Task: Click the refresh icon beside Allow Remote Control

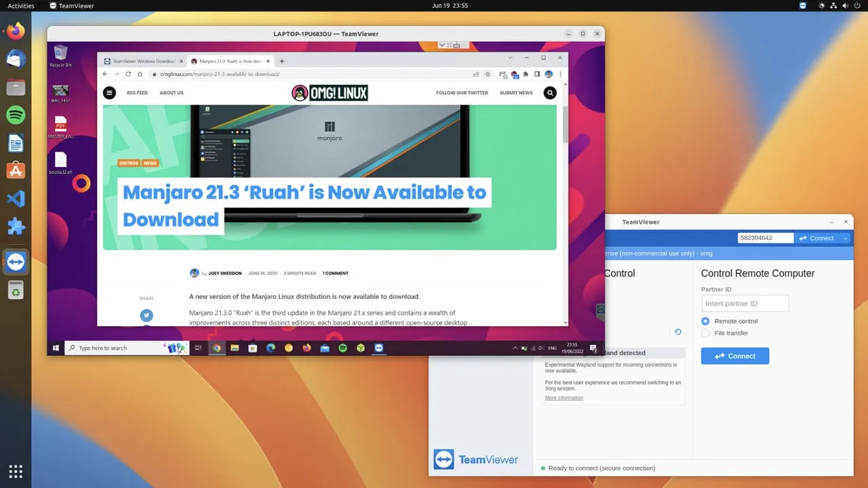Action: coord(677,331)
